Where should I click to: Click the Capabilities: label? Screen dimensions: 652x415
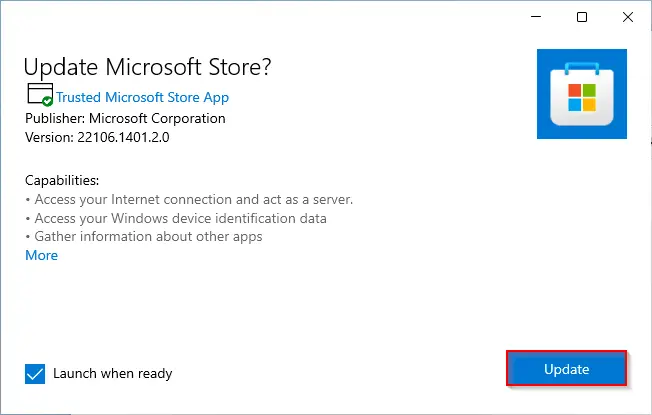[62, 180]
